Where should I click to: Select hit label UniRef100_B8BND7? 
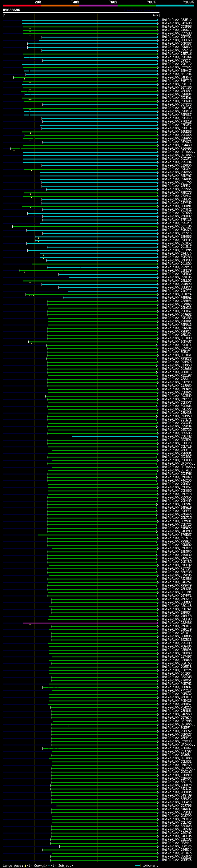point(177,687)
